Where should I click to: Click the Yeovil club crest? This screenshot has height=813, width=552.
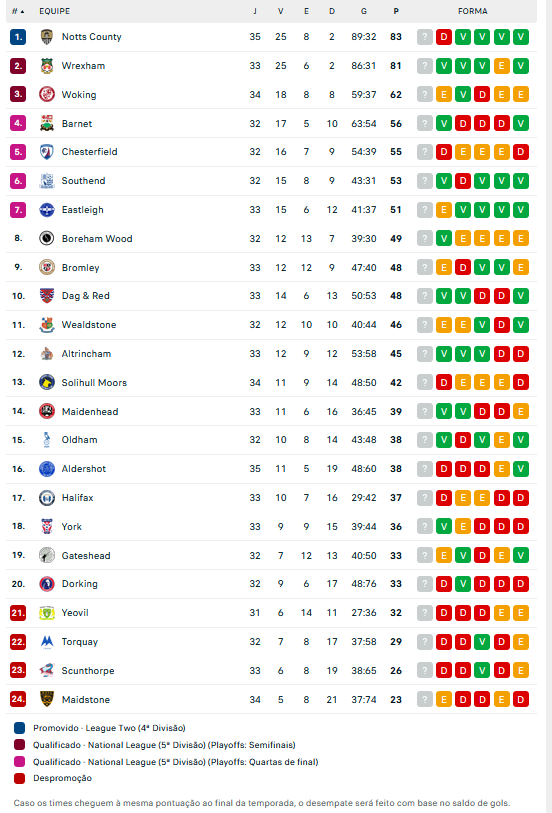[x=47, y=612]
